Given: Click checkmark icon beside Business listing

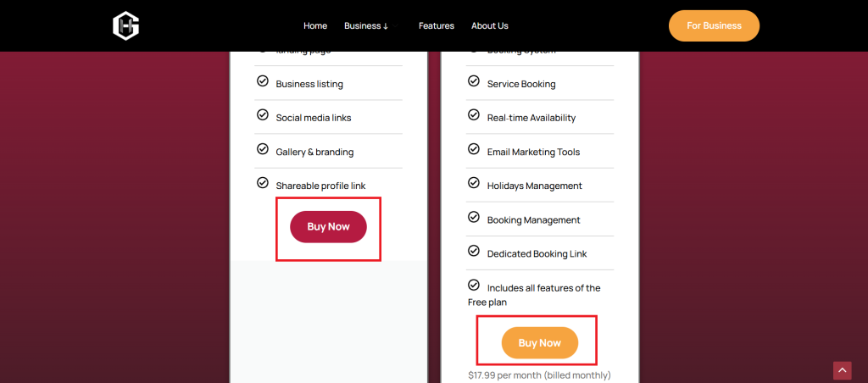Looking at the screenshot, I should click(262, 82).
